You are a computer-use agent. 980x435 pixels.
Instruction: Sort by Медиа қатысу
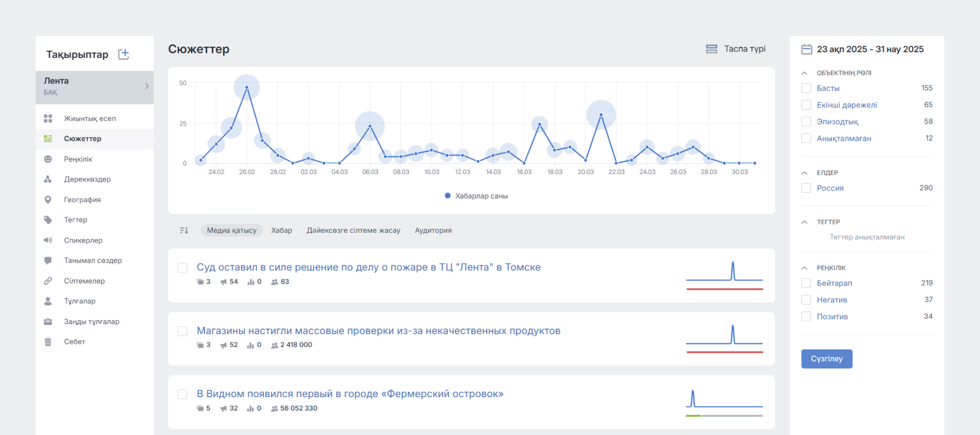[232, 230]
